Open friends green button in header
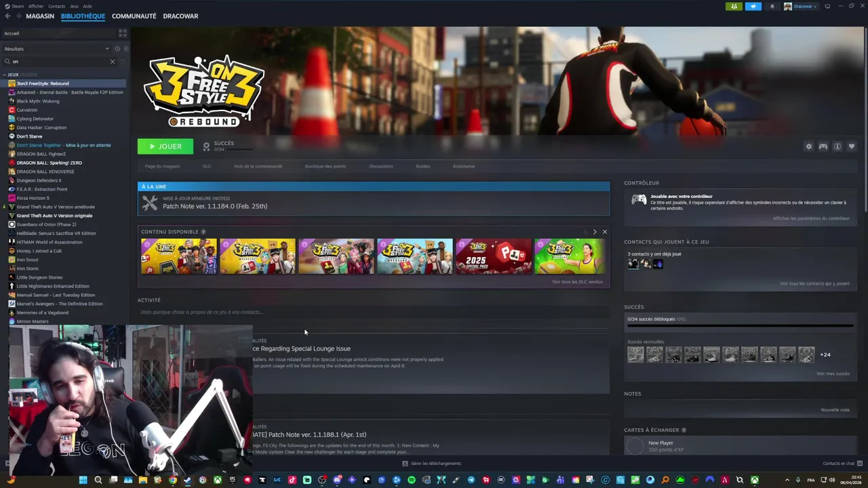868x488 pixels. pos(734,6)
